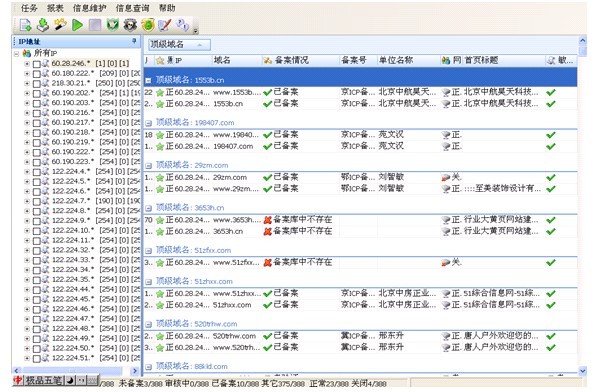Check the box for 122.224.44.*
595x392 pixels.
[36, 290]
